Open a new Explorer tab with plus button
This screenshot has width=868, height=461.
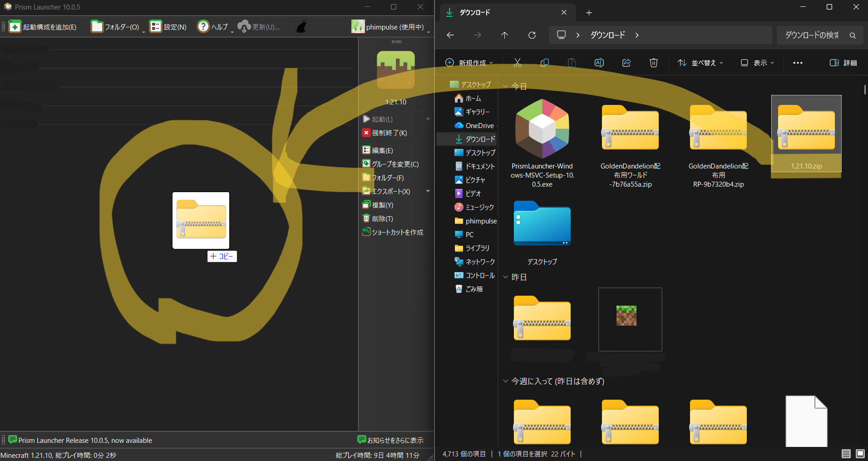[x=589, y=13]
